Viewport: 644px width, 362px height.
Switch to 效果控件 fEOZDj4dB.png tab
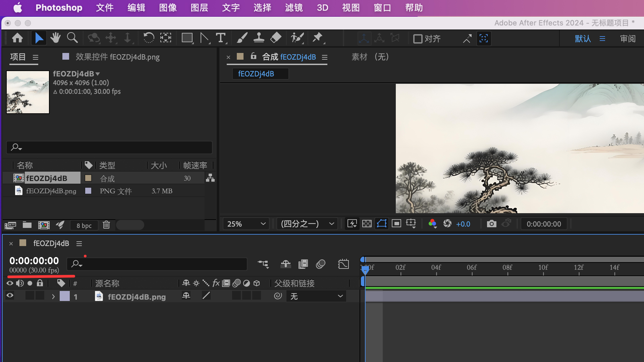point(117,57)
